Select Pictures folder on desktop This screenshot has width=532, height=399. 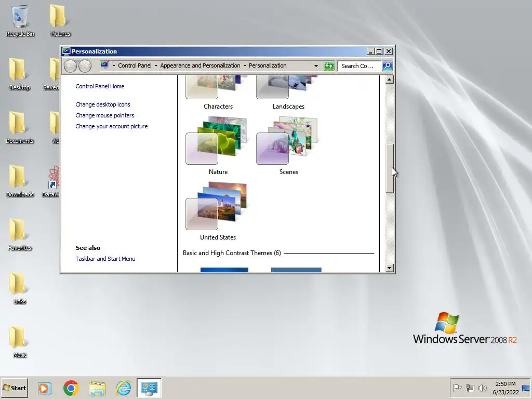60,21
